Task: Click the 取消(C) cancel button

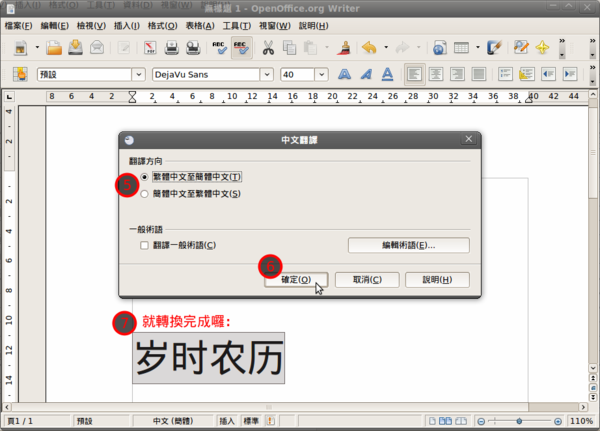Action: pos(367,280)
